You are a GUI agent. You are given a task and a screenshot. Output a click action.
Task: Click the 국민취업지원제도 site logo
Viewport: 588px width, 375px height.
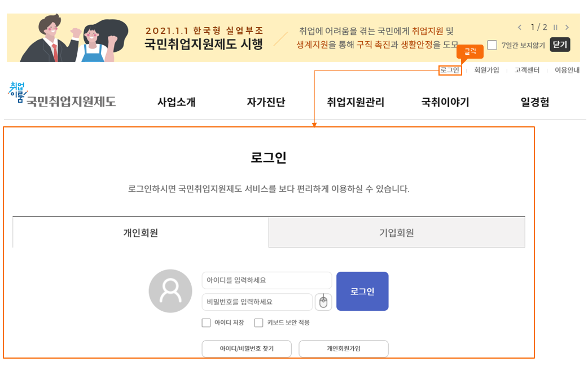tap(63, 97)
